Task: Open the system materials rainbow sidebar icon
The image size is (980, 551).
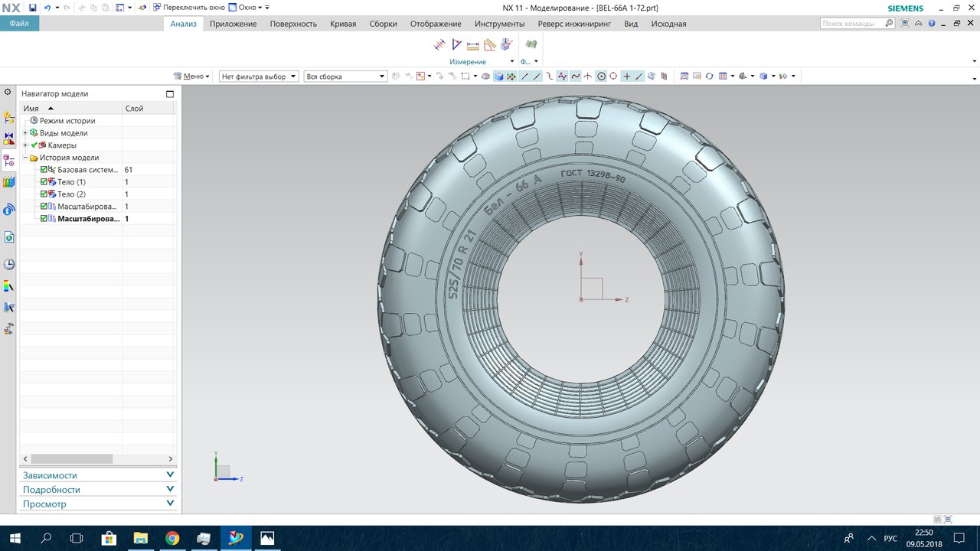Action: tap(9, 285)
